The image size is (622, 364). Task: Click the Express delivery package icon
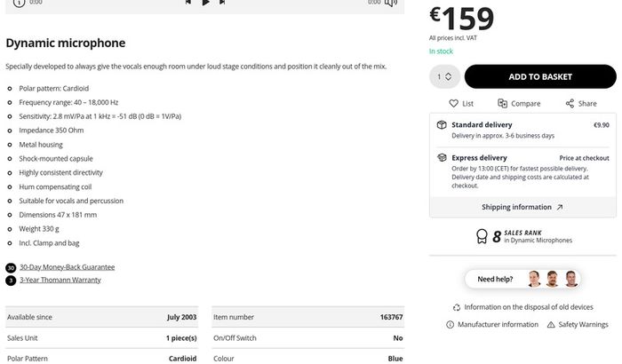pos(442,157)
